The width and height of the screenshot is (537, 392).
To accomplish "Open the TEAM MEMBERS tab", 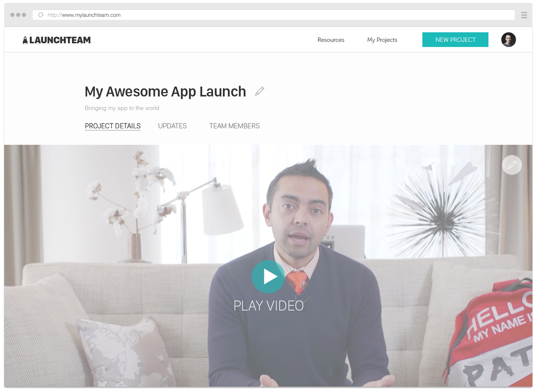I will [x=234, y=126].
